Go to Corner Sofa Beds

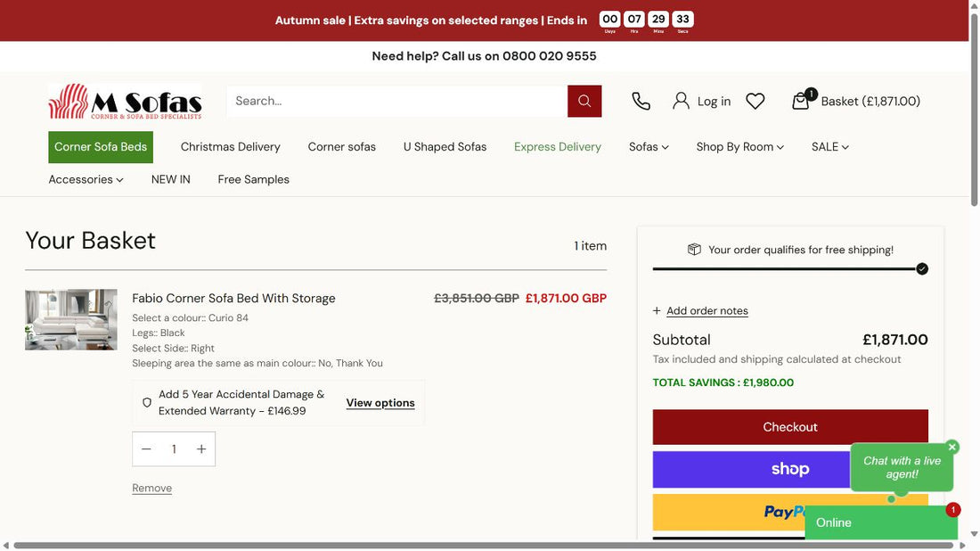[x=101, y=147]
